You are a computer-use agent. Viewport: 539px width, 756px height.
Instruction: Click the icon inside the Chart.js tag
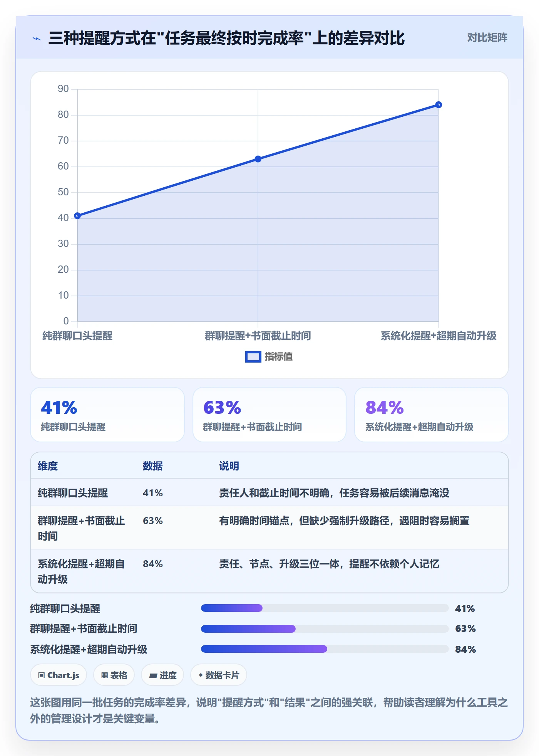[42, 675]
